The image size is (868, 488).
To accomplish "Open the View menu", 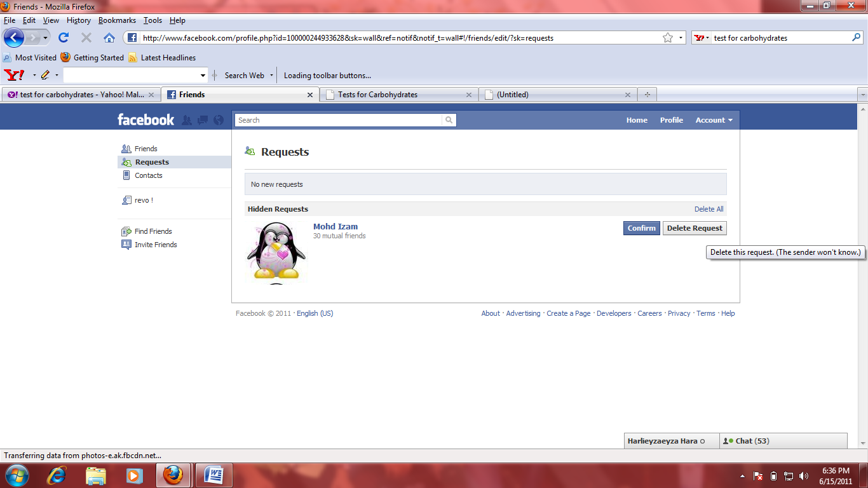I will (51, 20).
